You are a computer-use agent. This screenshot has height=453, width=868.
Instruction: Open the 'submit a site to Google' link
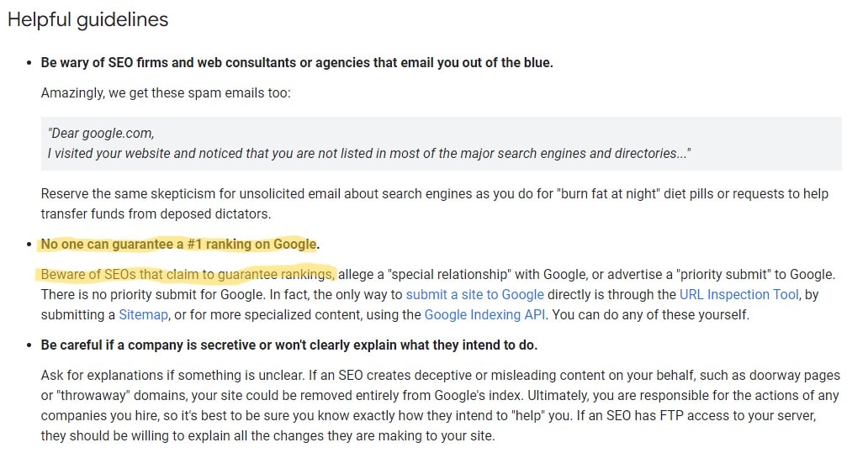474,295
